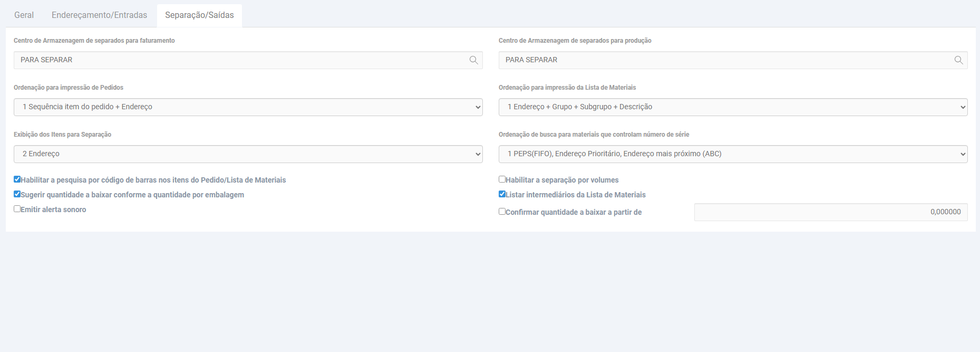980x352 pixels.
Task: Uncheck Listar intermediários da Lista de Materiais
Action: click(502, 194)
